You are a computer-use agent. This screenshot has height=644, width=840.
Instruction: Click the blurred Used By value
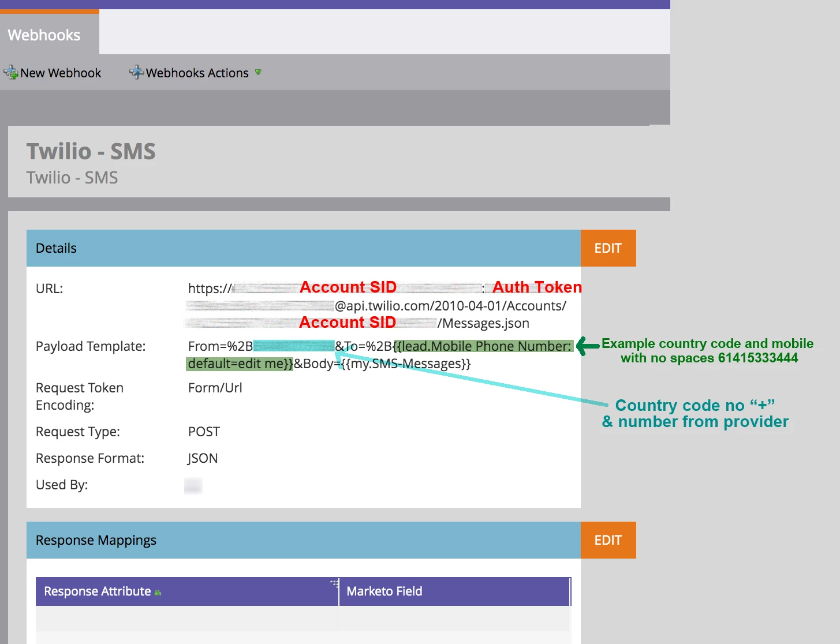click(193, 485)
